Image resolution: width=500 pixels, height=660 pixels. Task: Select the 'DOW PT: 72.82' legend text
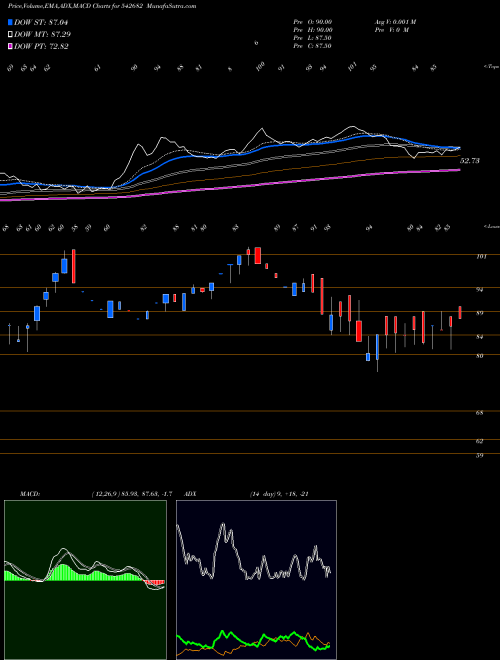(41, 46)
